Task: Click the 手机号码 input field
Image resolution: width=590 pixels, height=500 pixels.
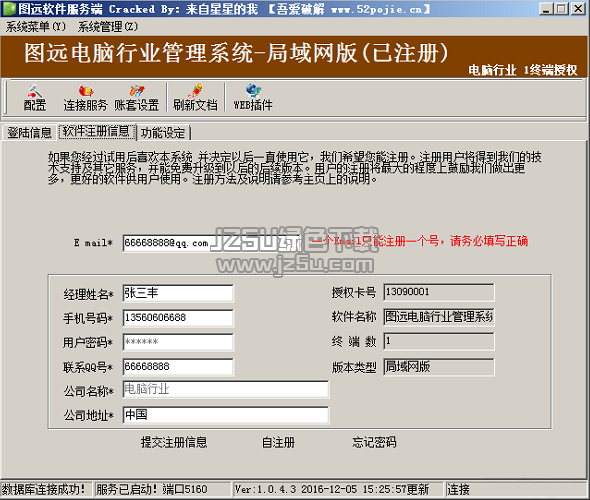Action: coord(178,318)
